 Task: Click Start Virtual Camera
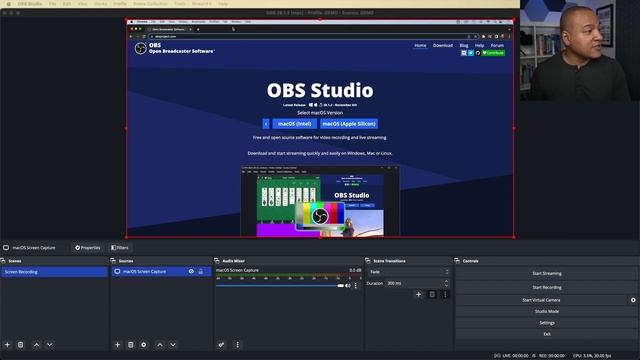pos(541,300)
